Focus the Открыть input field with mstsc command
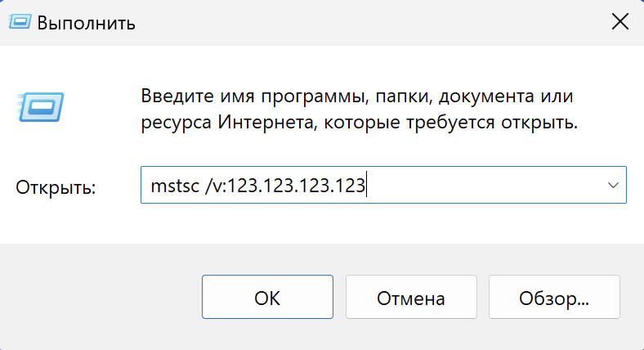 coord(383,185)
